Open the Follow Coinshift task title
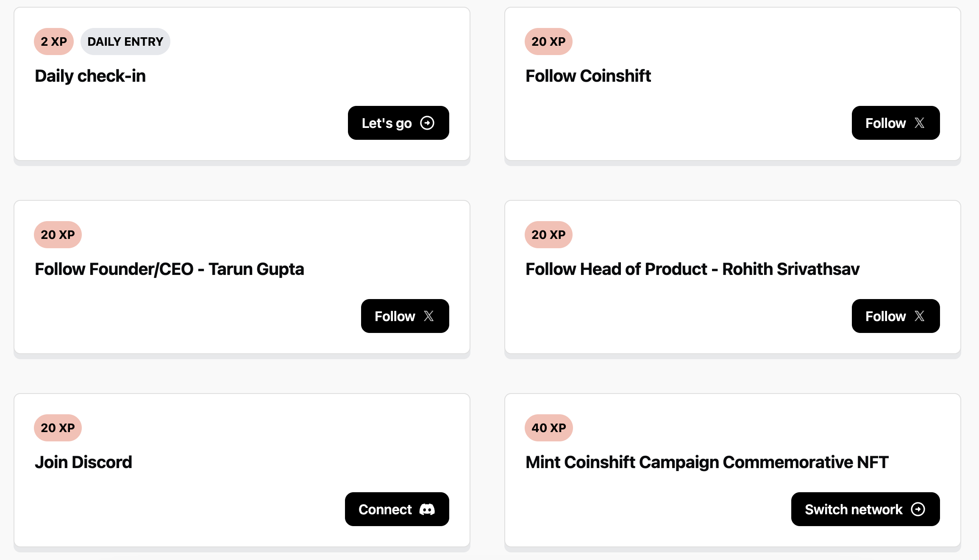This screenshot has height=560, width=979. coord(588,76)
